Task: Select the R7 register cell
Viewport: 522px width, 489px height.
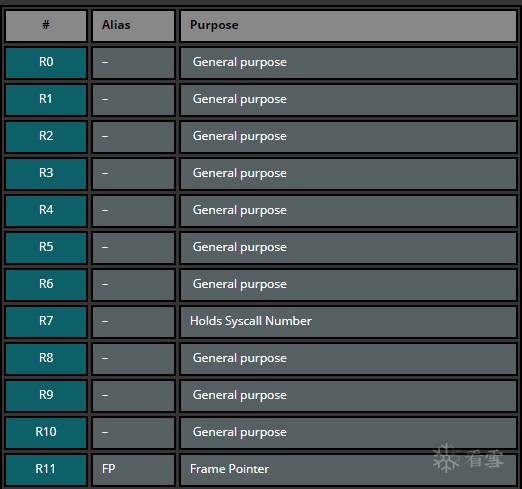Action: (46, 322)
